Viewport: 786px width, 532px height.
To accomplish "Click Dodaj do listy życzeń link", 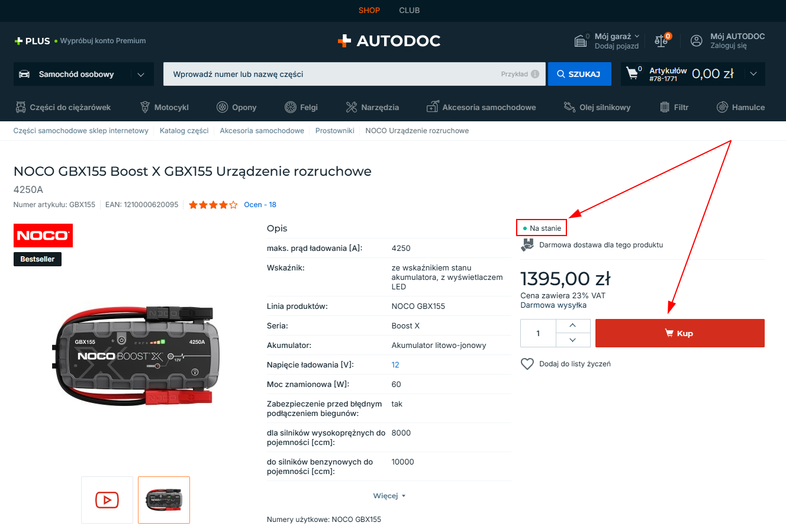I will (x=575, y=364).
